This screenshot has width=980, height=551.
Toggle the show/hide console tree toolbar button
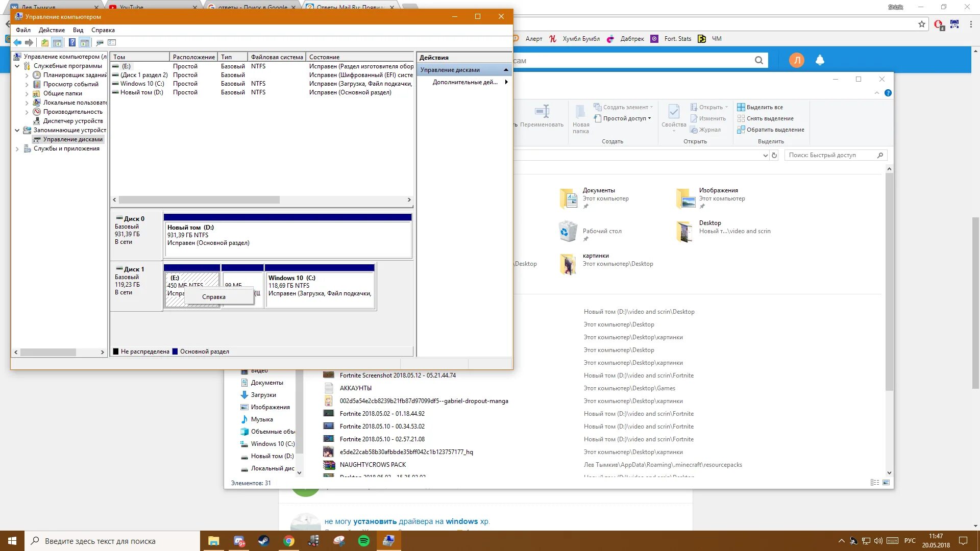(x=57, y=43)
